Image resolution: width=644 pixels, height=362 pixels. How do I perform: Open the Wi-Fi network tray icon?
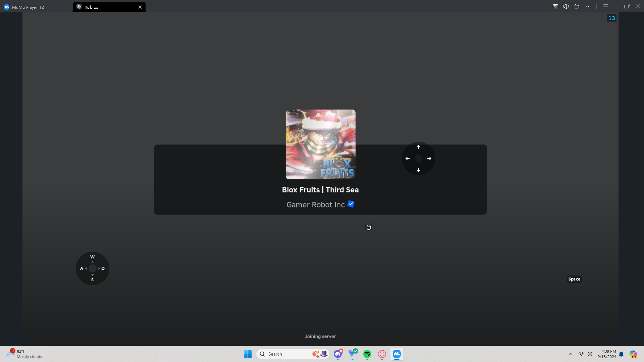point(581,354)
